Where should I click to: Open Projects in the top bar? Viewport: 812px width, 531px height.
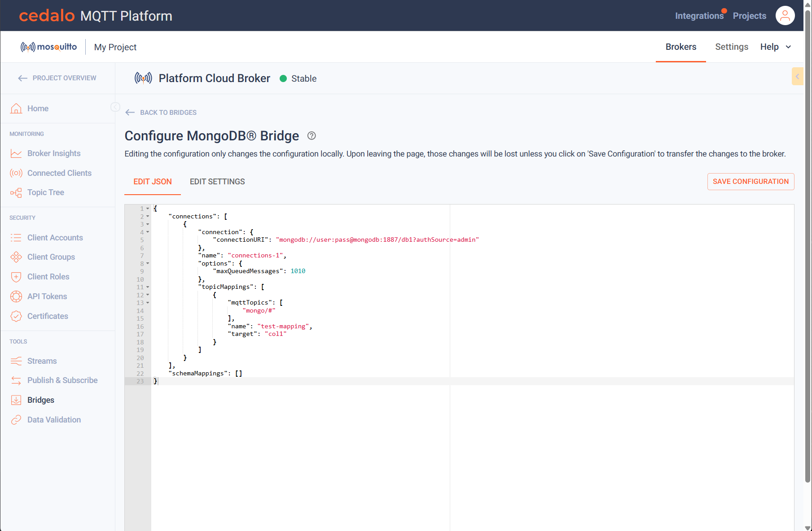point(750,16)
